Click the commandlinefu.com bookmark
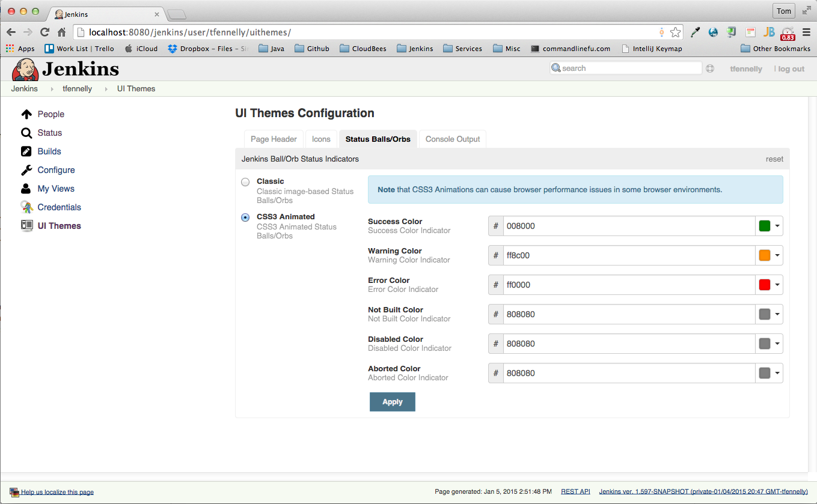The image size is (817, 504). [571, 49]
